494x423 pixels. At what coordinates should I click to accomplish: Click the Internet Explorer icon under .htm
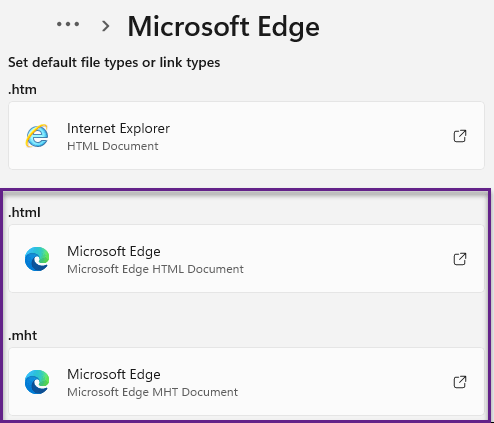coord(37,136)
